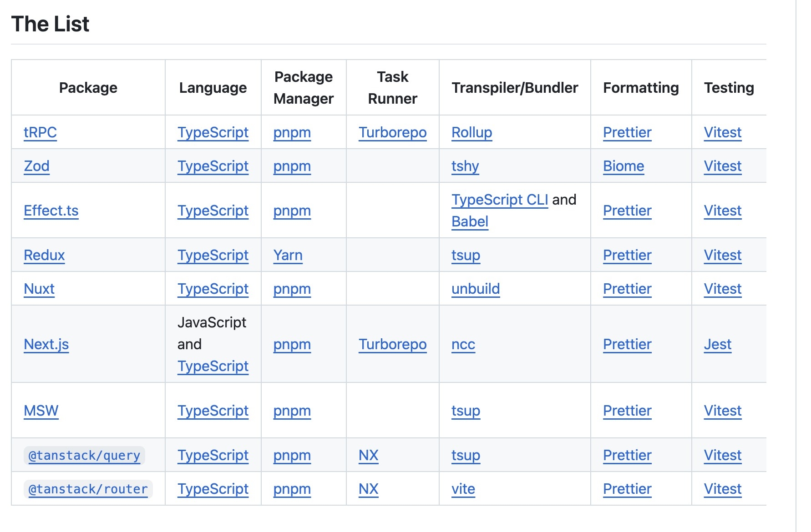
Task: Open the vite link in router row
Action: tap(463, 489)
